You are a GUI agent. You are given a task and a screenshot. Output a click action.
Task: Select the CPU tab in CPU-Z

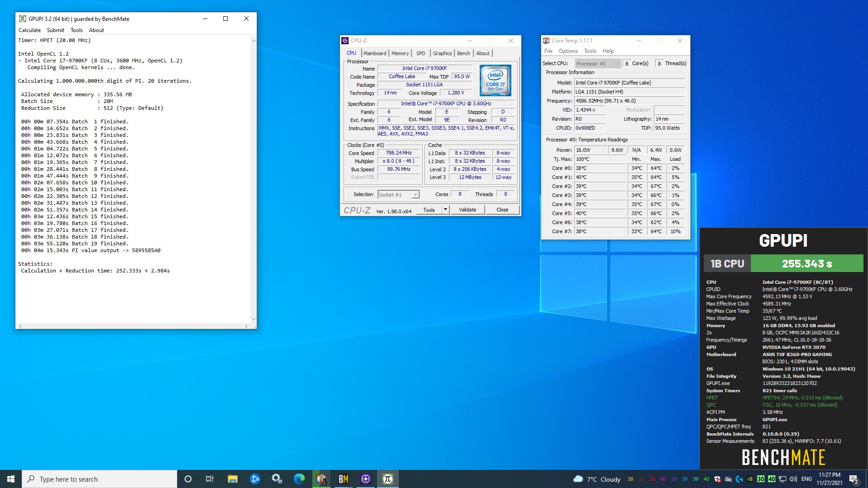pyautogui.click(x=351, y=53)
